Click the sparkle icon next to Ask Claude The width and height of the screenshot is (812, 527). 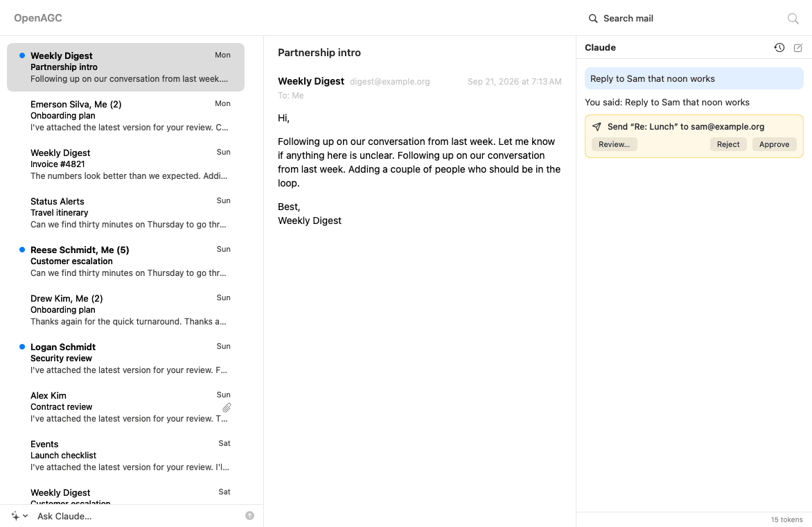tap(15, 516)
